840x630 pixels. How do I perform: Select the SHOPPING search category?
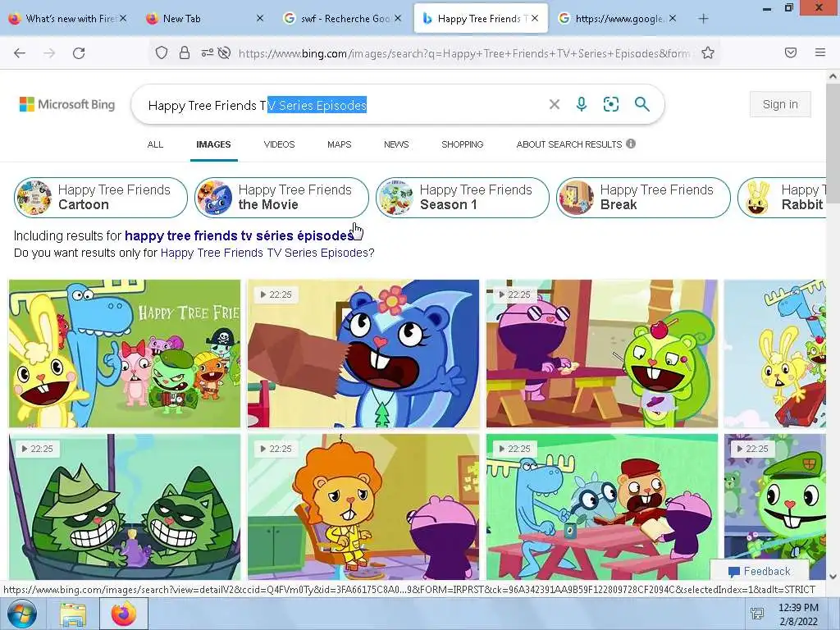463,144
